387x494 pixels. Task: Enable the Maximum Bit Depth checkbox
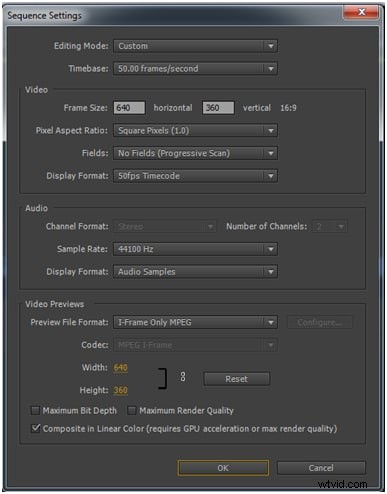click(35, 410)
